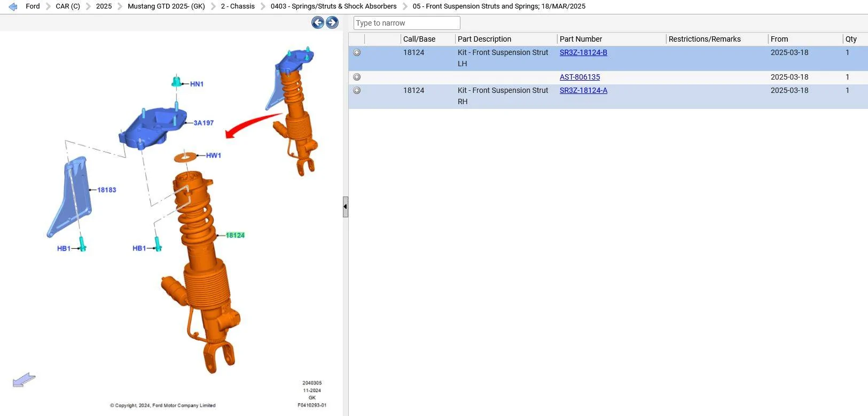This screenshot has width=868, height=416.
Task: Open part number SR3Z-18124-B link
Action: click(x=583, y=52)
